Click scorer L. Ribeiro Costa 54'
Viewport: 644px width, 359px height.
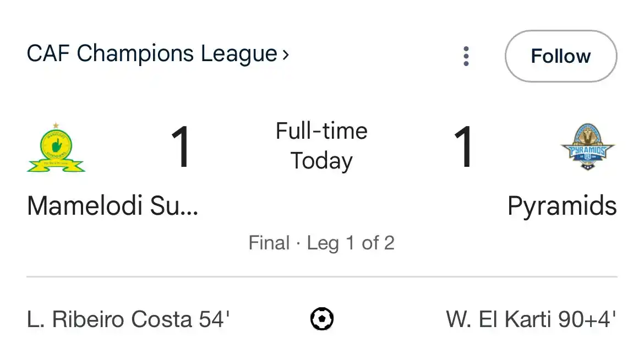coord(128,319)
